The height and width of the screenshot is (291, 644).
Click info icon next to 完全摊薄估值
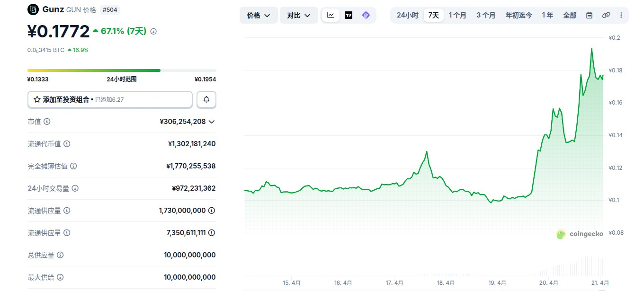(x=73, y=166)
